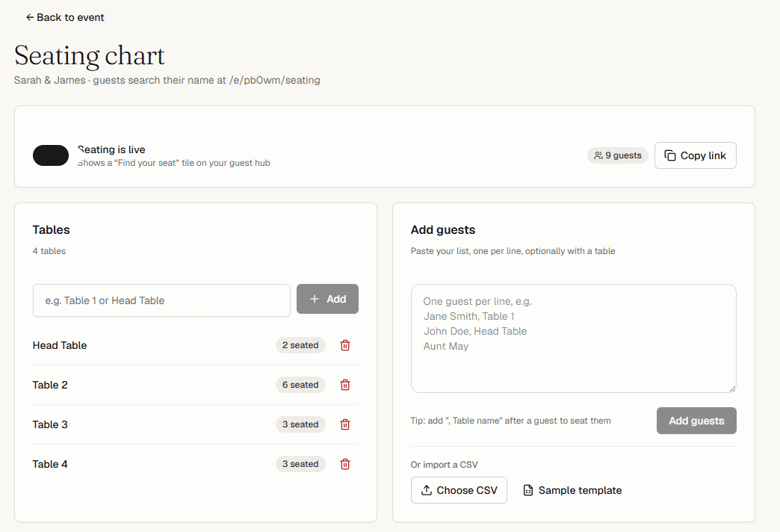Click inside the guest list textarea
The height and width of the screenshot is (532, 780).
[x=573, y=338]
